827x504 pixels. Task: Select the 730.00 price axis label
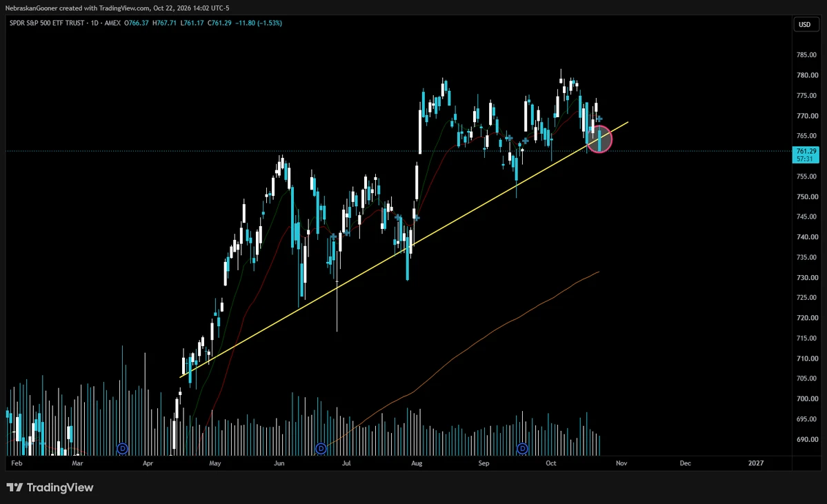coord(807,278)
